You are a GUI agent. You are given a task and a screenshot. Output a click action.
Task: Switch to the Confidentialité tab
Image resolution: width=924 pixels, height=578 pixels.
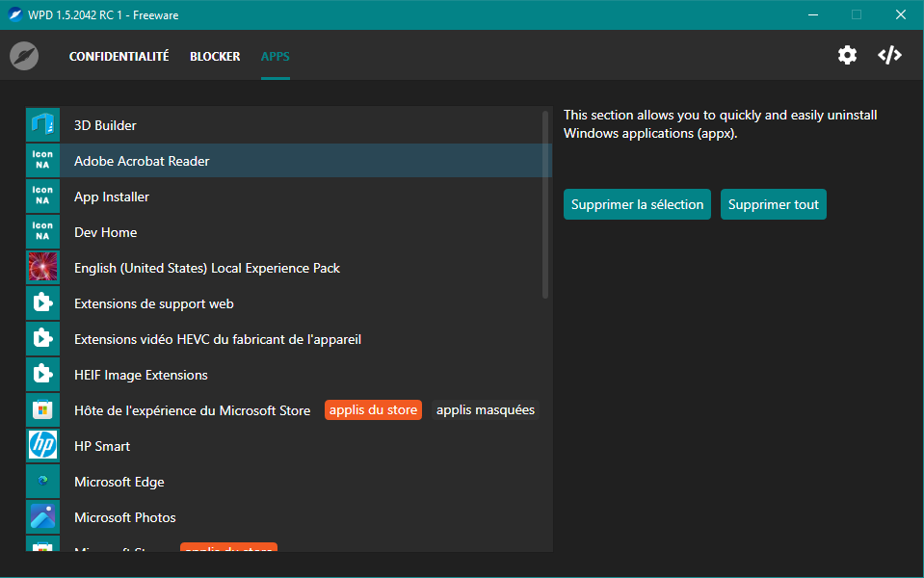(x=119, y=57)
